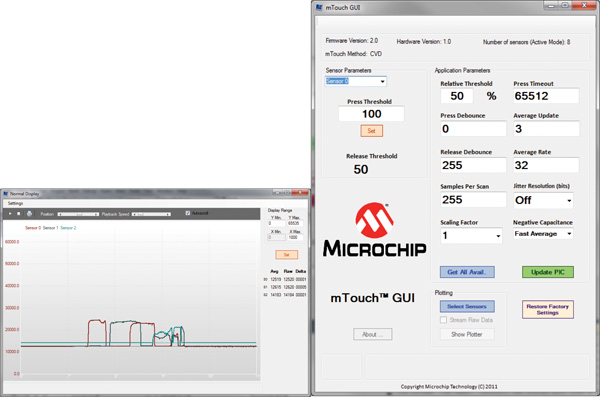Click the Sensor 2 legend label
The width and height of the screenshot is (600, 397).
(68, 228)
